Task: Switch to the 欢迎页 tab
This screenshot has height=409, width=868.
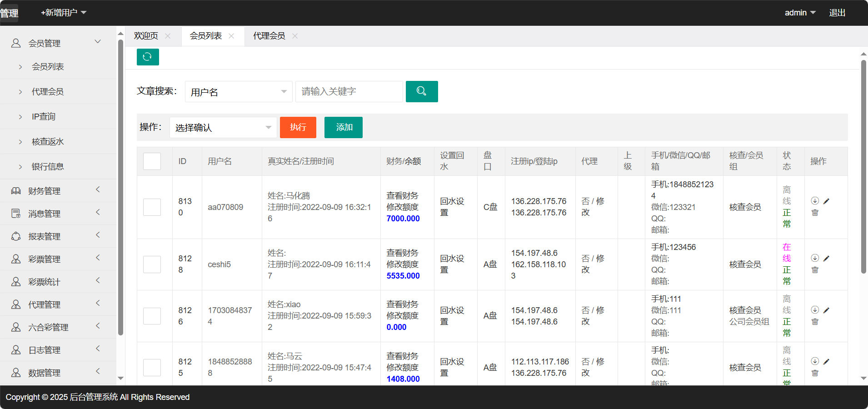Action: pos(146,36)
